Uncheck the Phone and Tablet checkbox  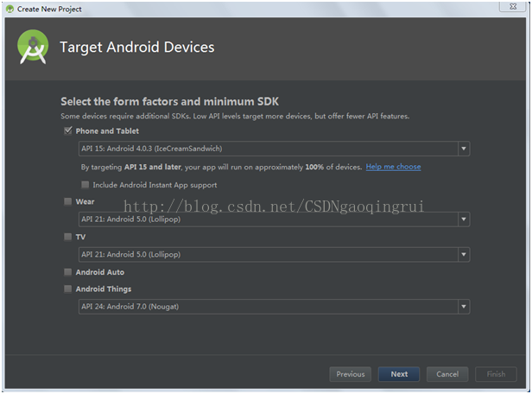point(68,130)
